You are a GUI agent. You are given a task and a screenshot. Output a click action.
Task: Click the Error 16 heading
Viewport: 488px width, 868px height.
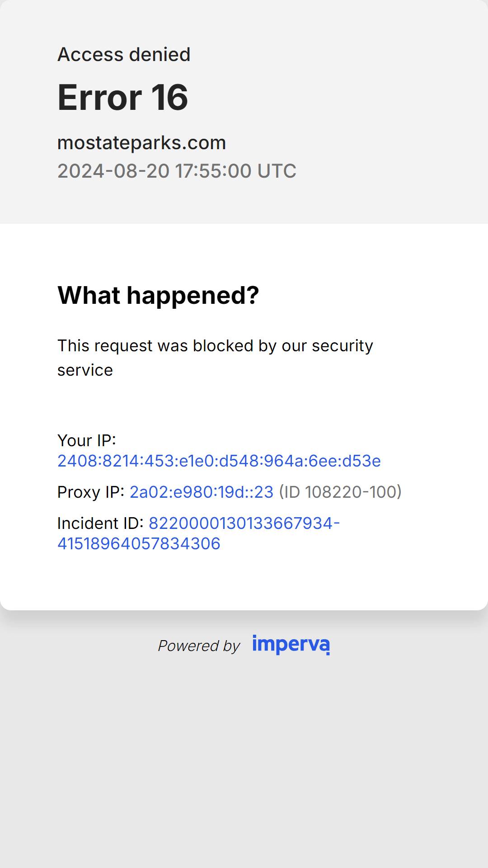pyautogui.click(x=123, y=98)
